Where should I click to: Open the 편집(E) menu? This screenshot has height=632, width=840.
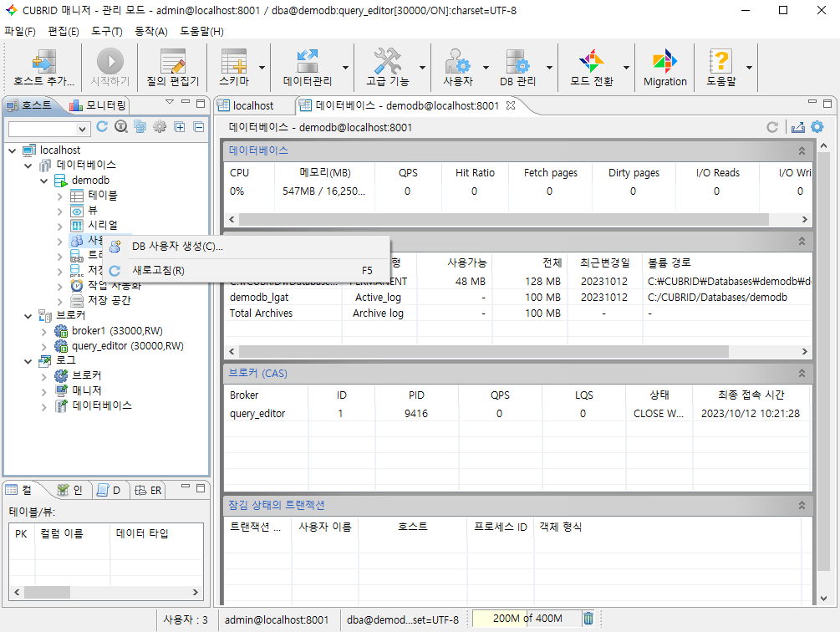tap(64, 32)
